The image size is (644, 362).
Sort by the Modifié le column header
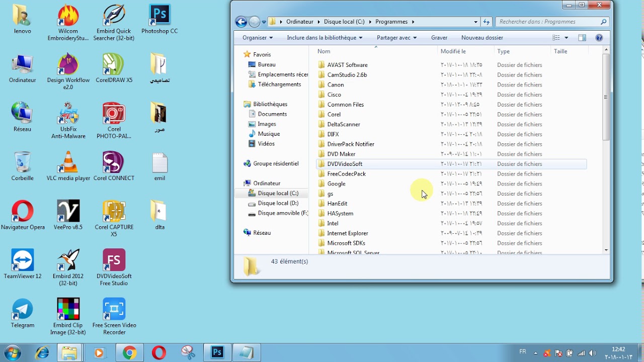point(466,51)
